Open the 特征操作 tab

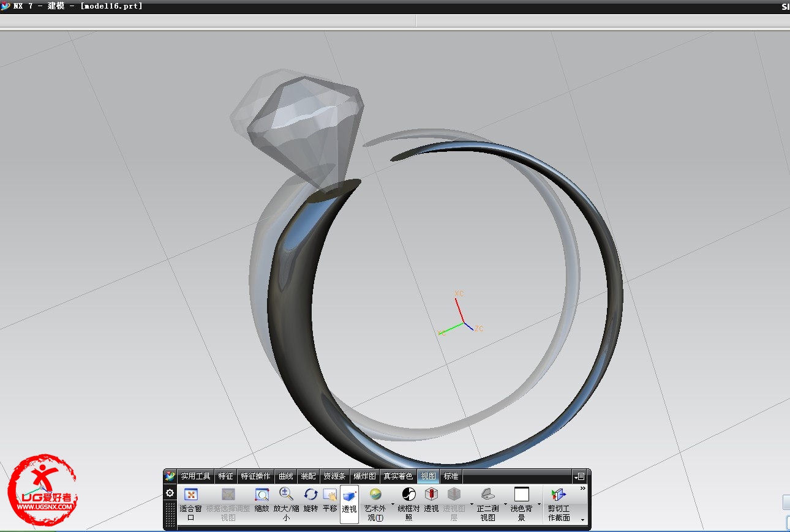coord(255,476)
